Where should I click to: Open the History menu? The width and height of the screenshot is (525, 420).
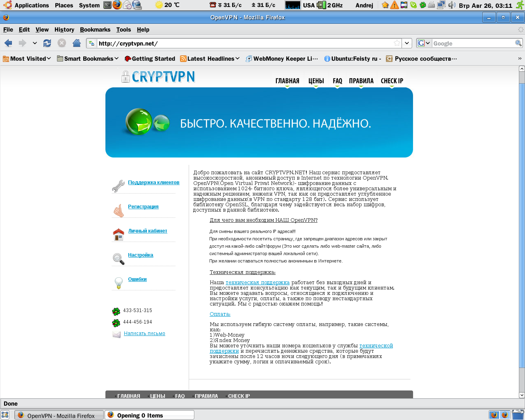(x=64, y=30)
